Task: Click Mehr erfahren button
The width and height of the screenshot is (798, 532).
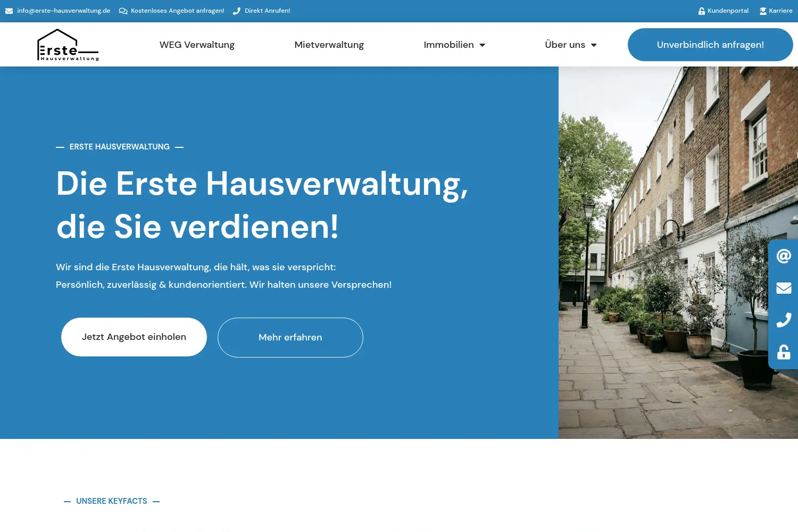Action: (x=290, y=337)
